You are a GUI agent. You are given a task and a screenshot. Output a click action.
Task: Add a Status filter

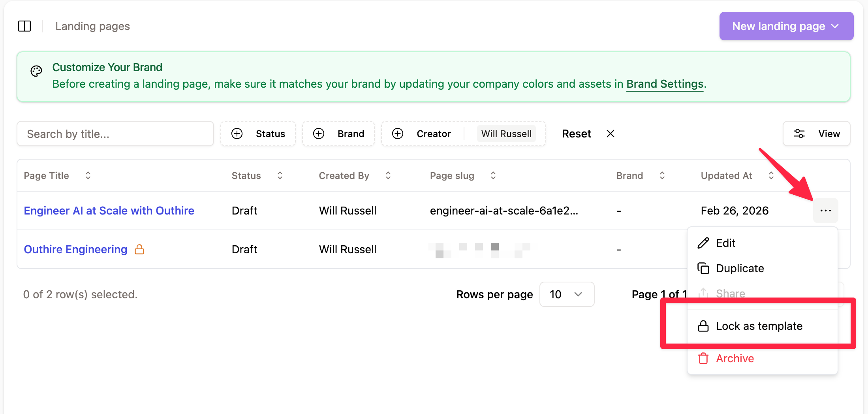[x=258, y=134]
